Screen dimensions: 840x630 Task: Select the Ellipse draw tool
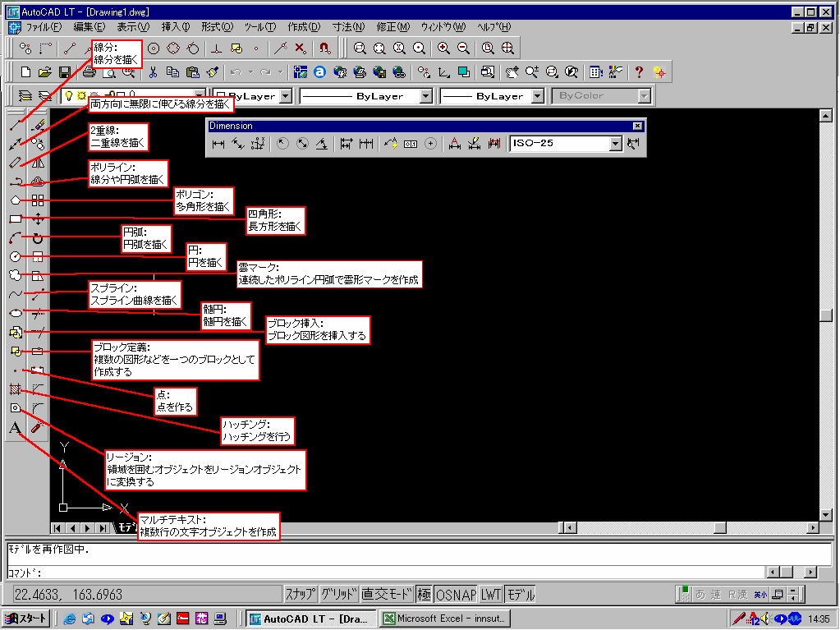16,313
